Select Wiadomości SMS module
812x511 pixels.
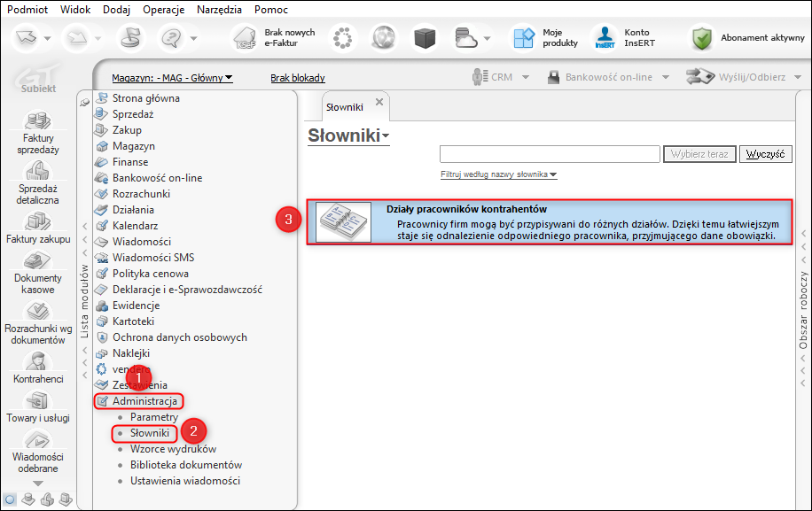click(x=153, y=258)
